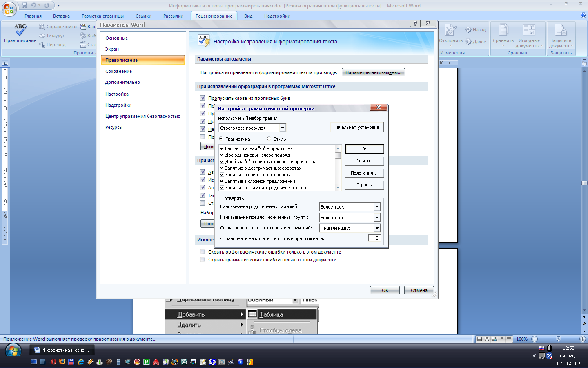This screenshot has height=368, width=588.
Task: Select Дополнительно category in options
Action: [x=143, y=82]
